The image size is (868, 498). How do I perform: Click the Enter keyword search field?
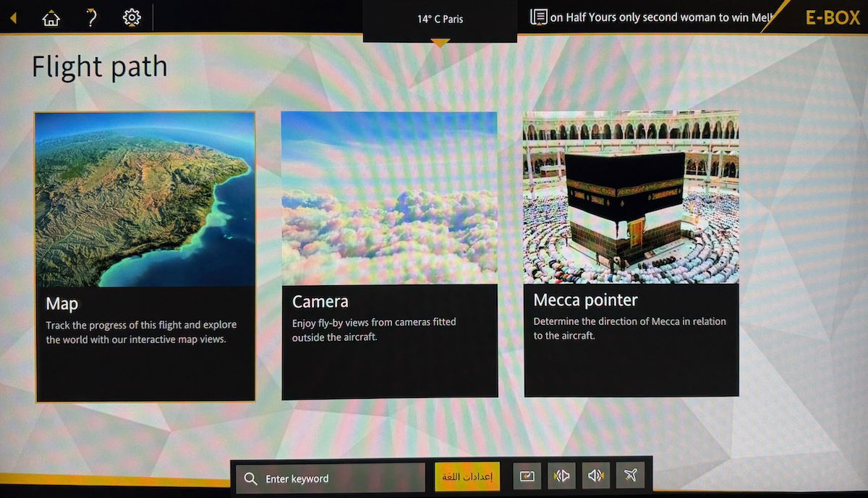340,478
